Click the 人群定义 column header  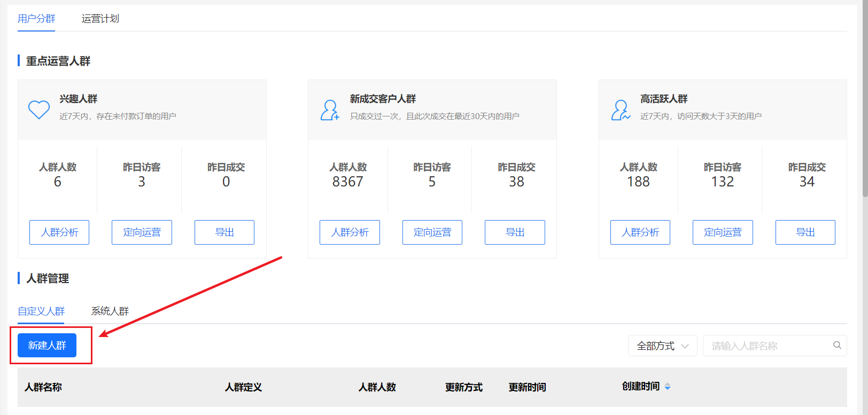(243, 387)
